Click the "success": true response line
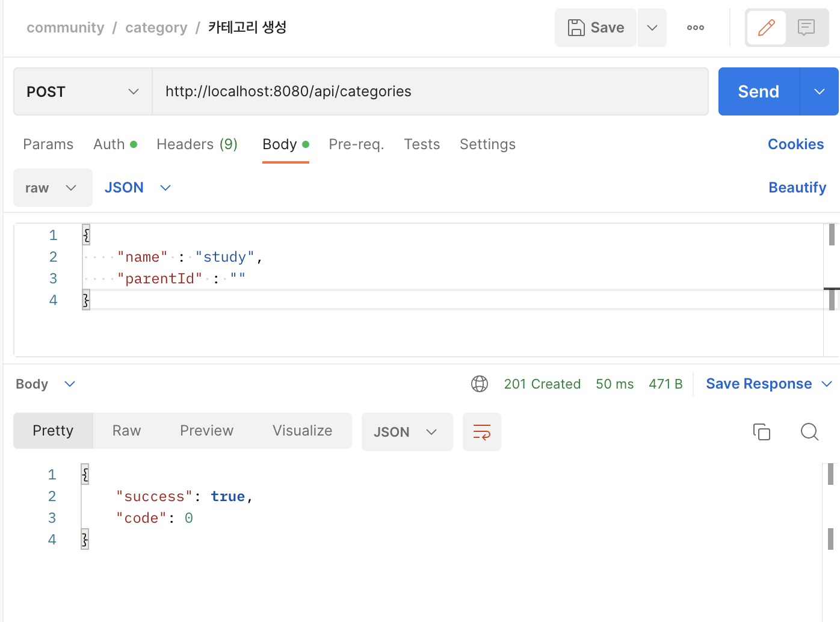Screen dimensions: 840x622 (x=184, y=497)
